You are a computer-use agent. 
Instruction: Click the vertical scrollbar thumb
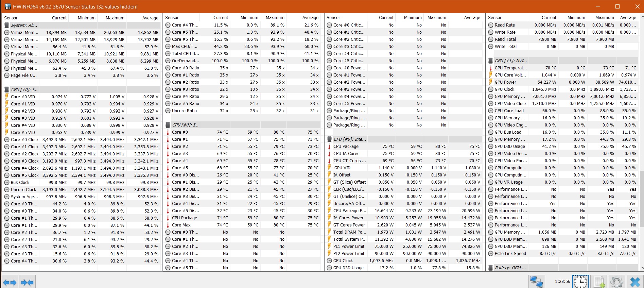point(642,199)
